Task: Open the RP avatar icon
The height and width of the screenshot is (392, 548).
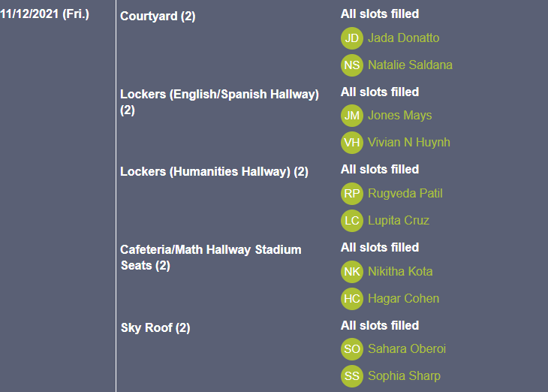Action: coord(352,194)
